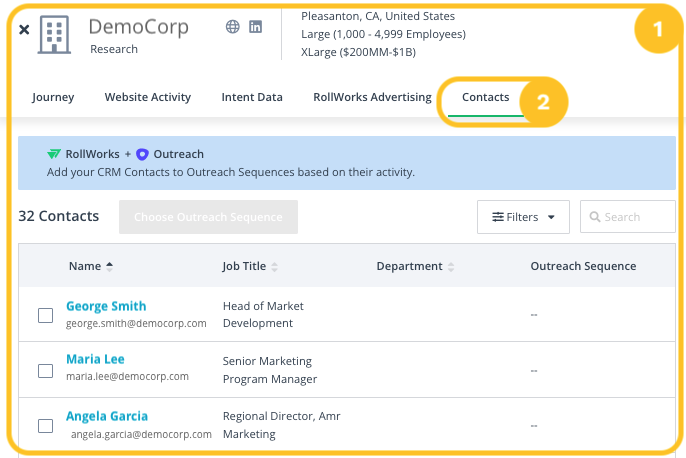
Task: Open George Smith's contact link
Action: coord(106,306)
